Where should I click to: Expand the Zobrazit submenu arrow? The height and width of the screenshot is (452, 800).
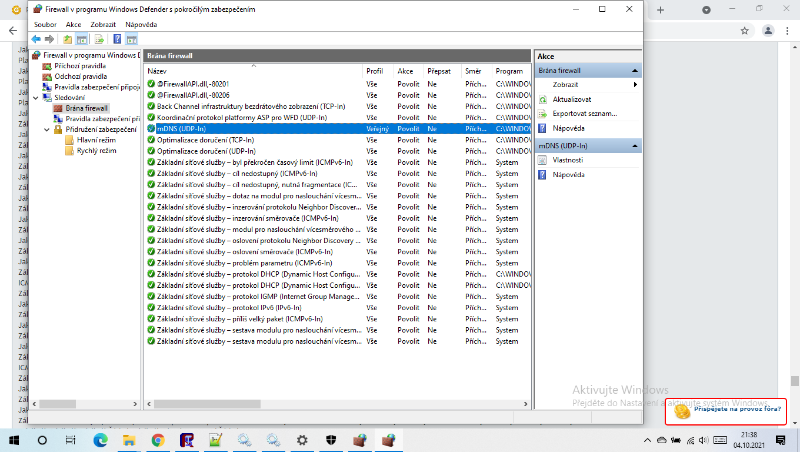tap(635, 85)
